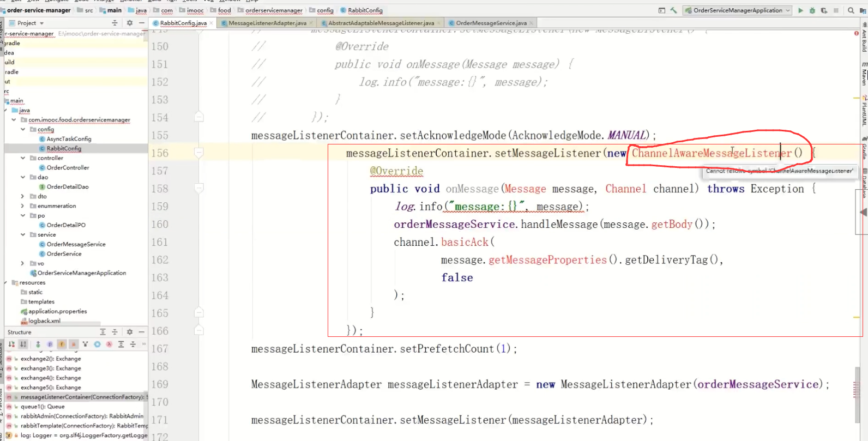Screen dimensions: 868x441
Task: Collapse all in the Project panel header
Action: 114,23
